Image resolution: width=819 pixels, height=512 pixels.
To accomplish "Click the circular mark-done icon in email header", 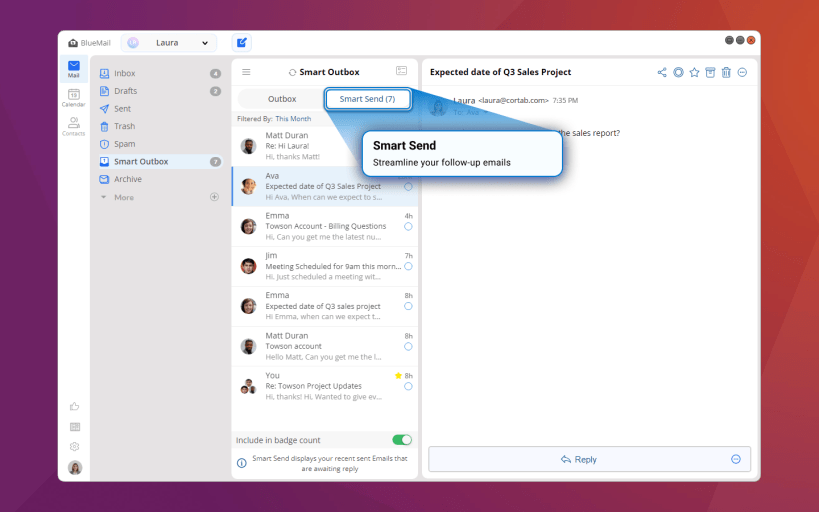I will click(678, 73).
